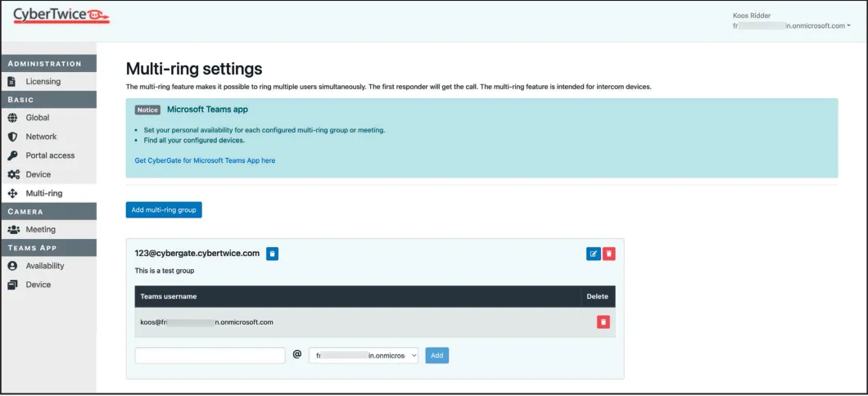Click the Teams username input field

click(210, 356)
